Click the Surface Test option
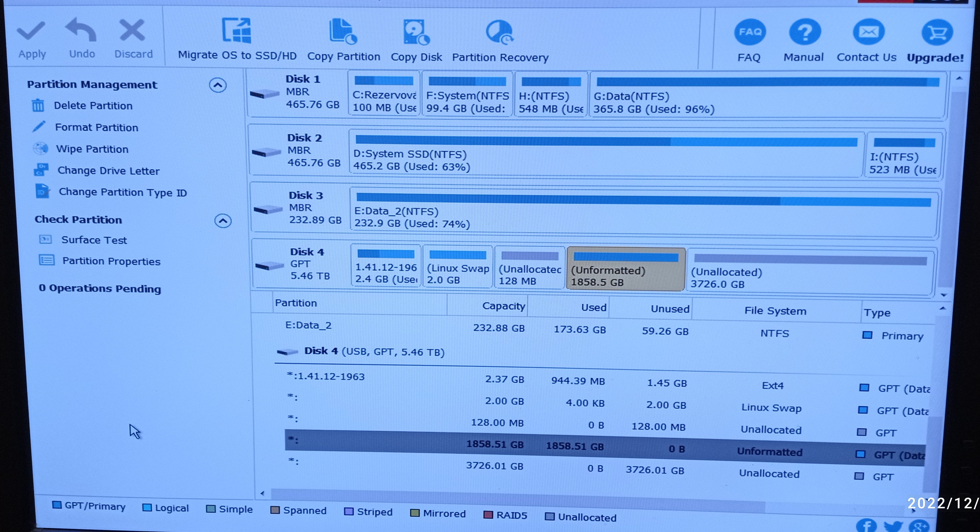Image resolution: width=980 pixels, height=532 pixels. tap(94, 240)
